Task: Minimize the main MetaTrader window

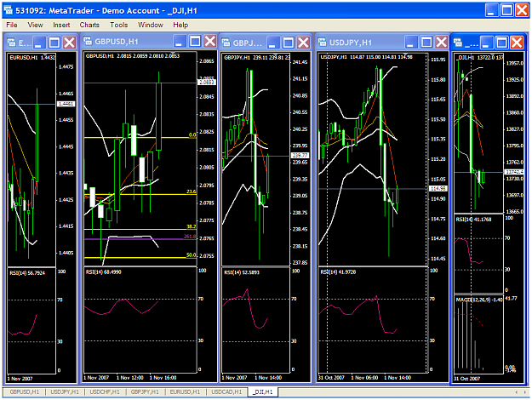Action: (491, 10)
